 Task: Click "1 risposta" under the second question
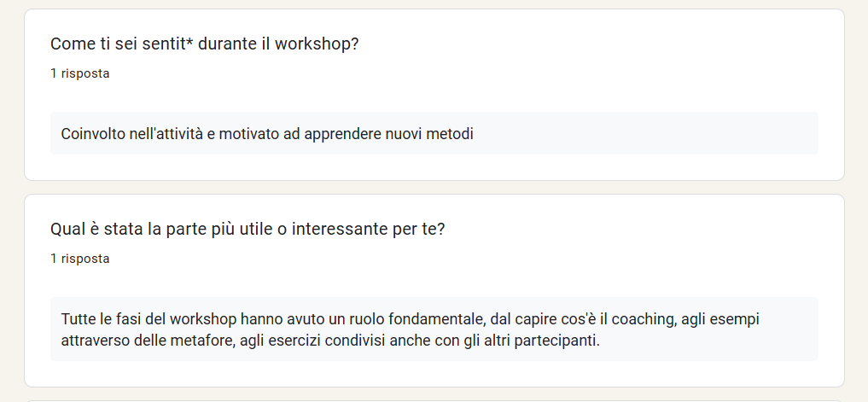(79, 258)
